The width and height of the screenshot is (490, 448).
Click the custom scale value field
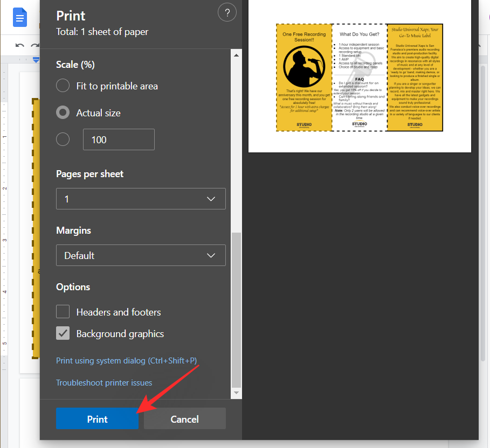[119, 139]
